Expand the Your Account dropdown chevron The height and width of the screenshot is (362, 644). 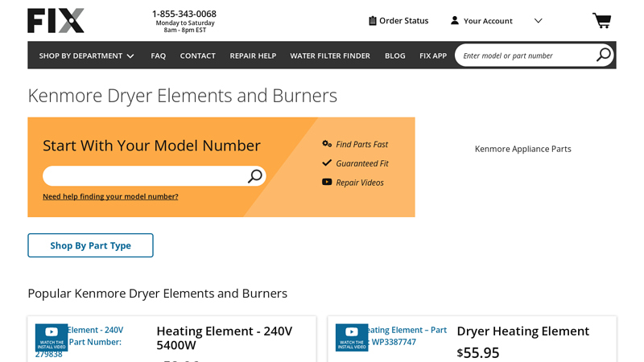coord(538,21)
